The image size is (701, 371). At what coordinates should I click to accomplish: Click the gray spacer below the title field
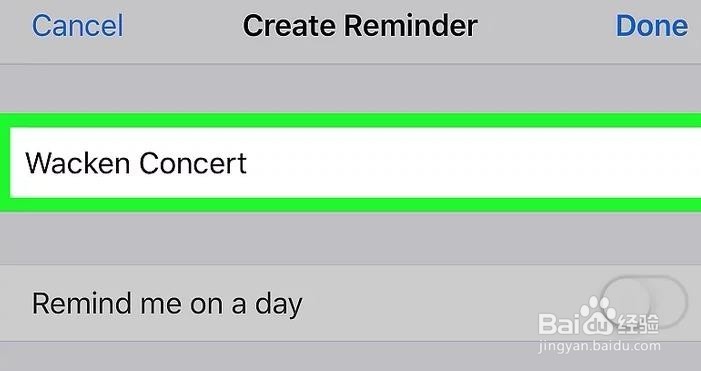point(350,238)
